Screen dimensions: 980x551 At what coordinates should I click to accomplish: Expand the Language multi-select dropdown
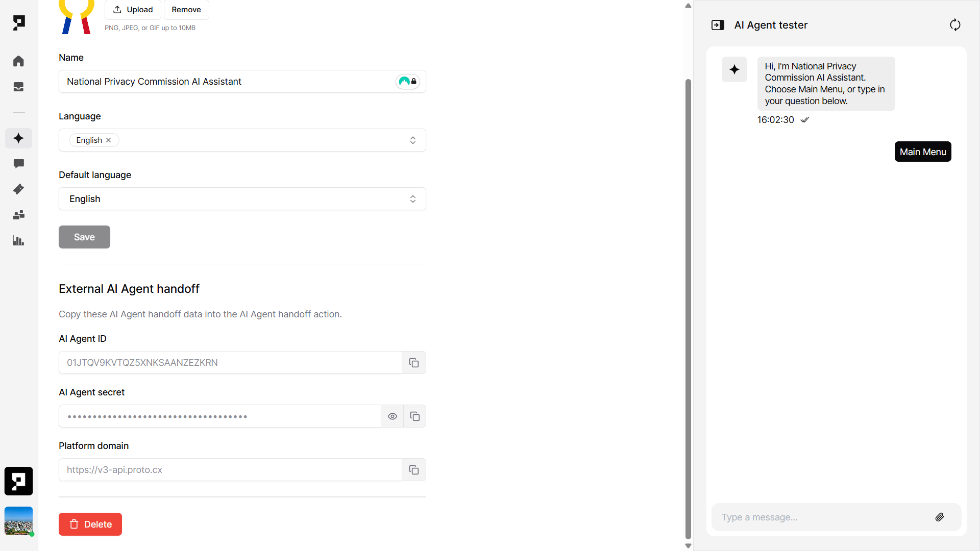click(x=412, y=140)
